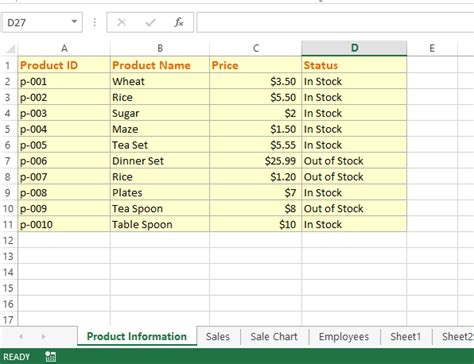Select column D header

click(354, 48)
